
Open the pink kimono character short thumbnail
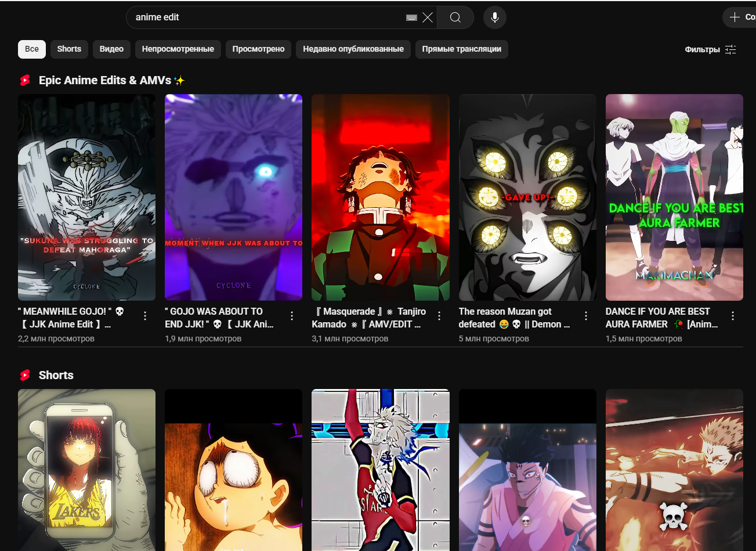[x=527, y=470]
